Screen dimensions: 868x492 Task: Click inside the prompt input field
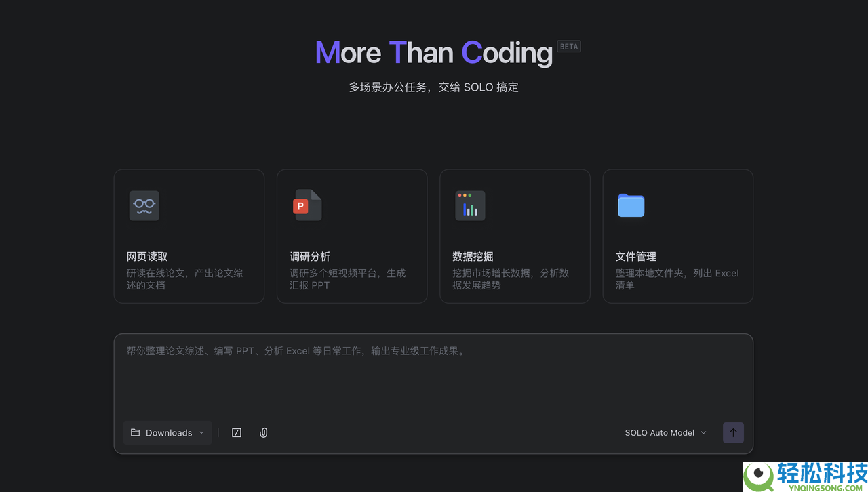433,373
